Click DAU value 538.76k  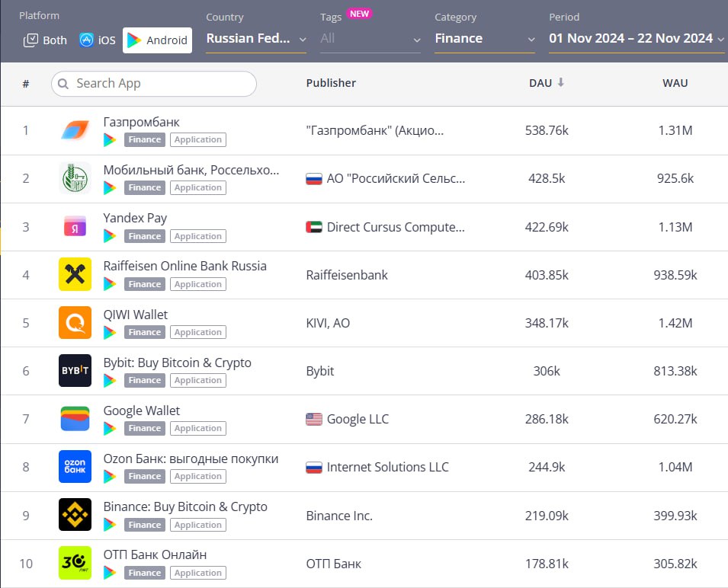point(547,130)
